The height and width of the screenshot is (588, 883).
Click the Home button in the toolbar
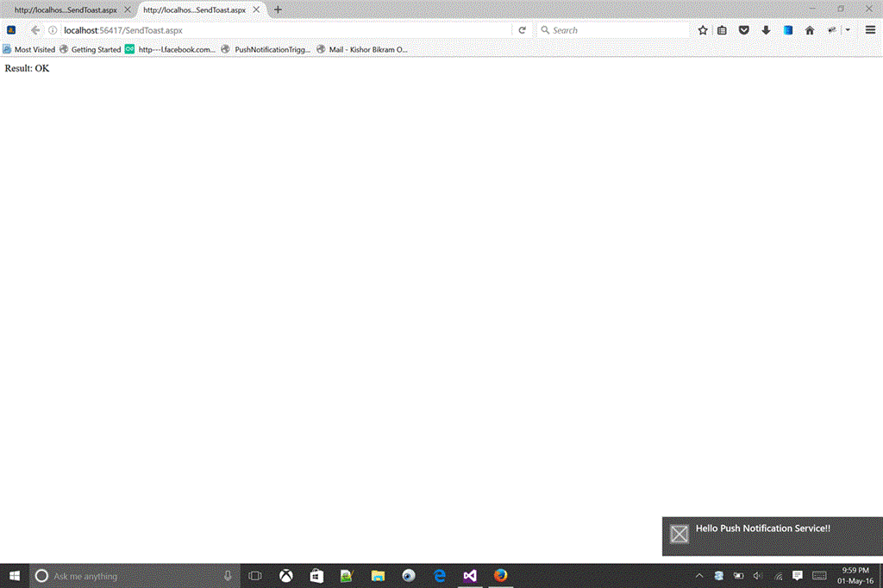(x=809, y=29)
